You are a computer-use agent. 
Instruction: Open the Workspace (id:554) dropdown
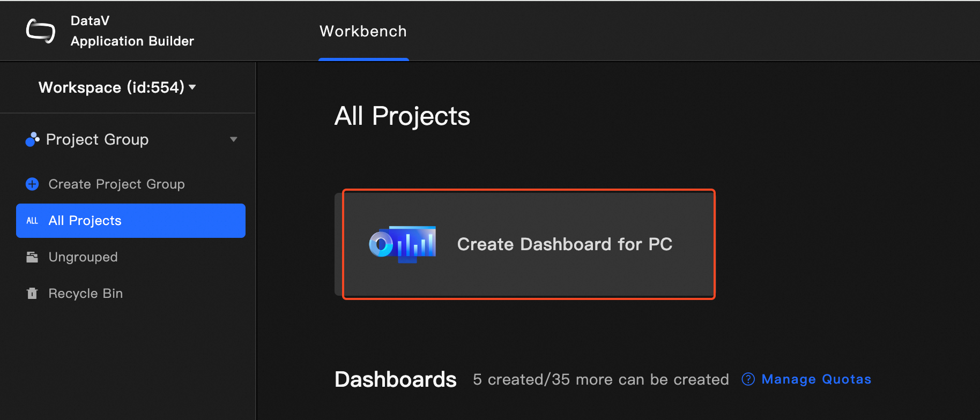(x=112, y=87)
